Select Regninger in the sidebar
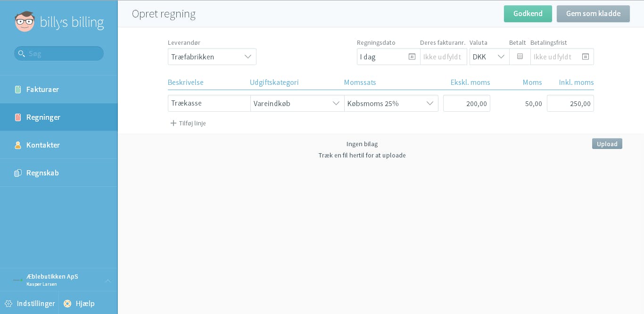Image resolution: width=644 pixels, height=314 pixels. (58, 117)
